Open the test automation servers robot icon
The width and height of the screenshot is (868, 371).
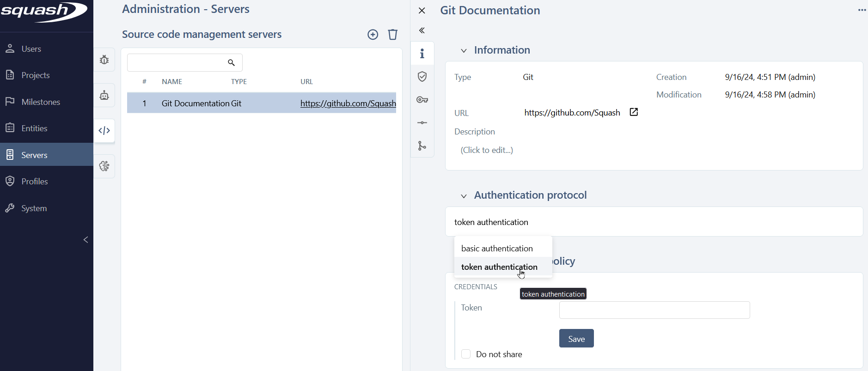(104, 95)
